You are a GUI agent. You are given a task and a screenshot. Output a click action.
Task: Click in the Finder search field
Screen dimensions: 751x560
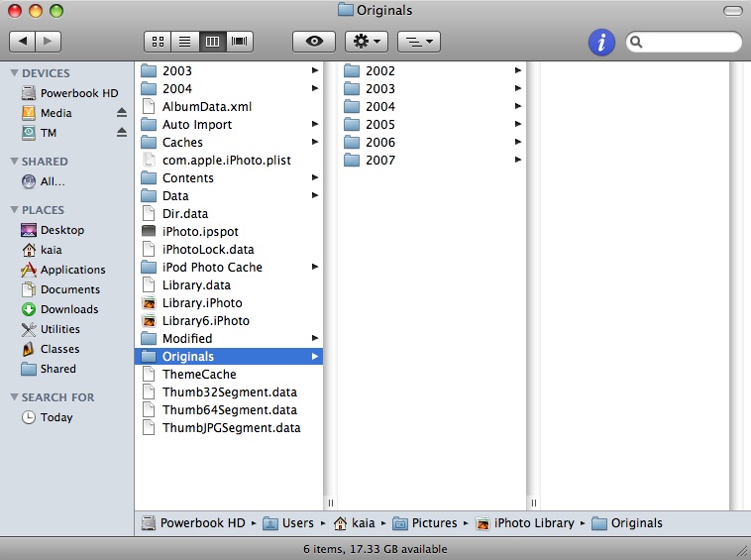pos(684,42)
